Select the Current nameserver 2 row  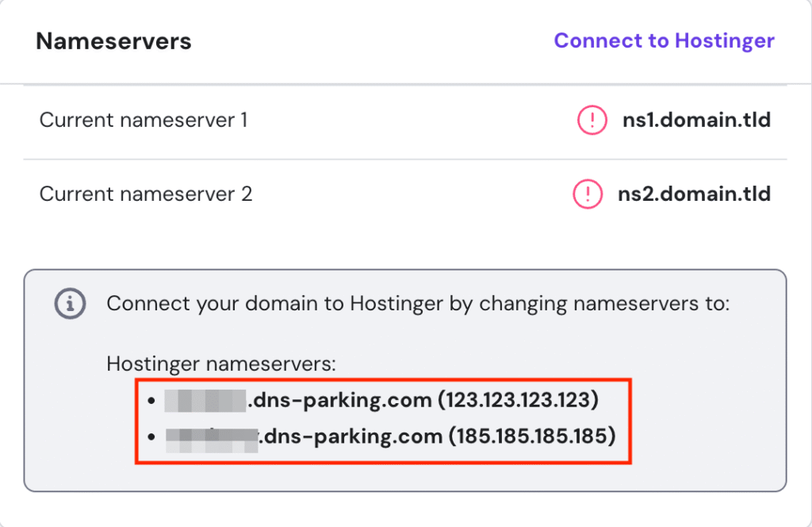tap(145, 193)
